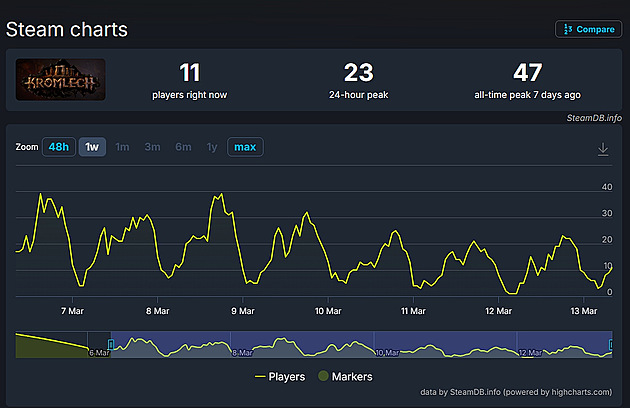Click the all-time peak value 47
This screenshot has width=630, height=408.
(x=526, y=72)
